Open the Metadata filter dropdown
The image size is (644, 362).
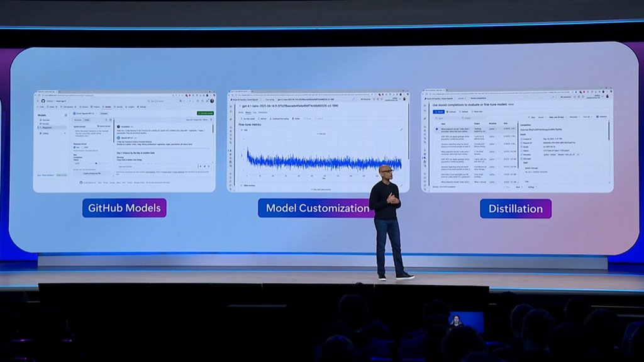tap(575, 117)
